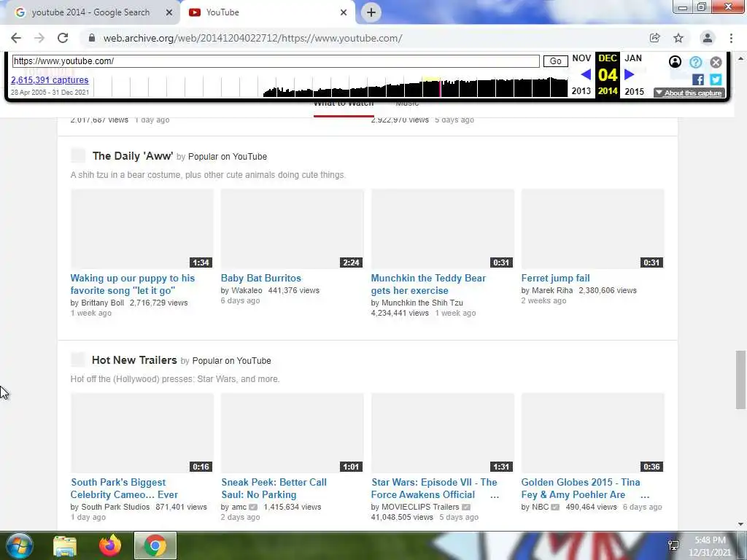Open Wayback Machine help question icon
The image size is (747, 560).
pos(695,62)
